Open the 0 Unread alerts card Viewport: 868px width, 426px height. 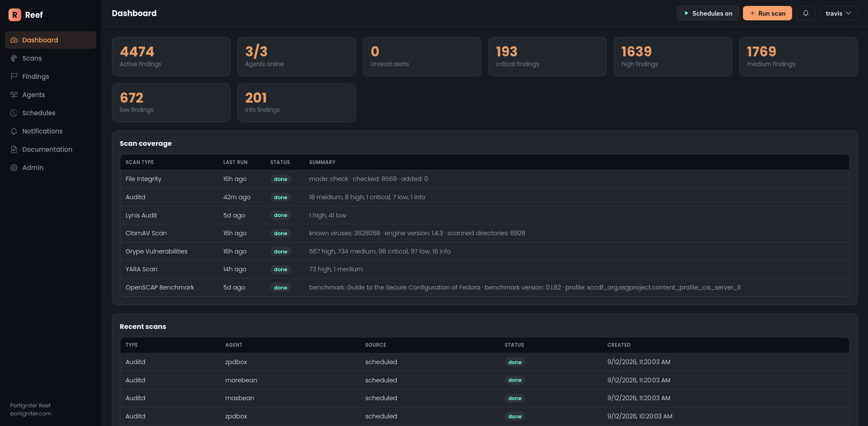(x=422, y=56)
